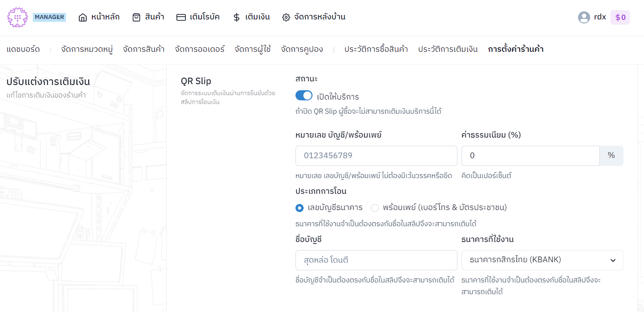Click the rdx user avatar icon
Viewport: 644px width, 312px height.
(584, 17)
